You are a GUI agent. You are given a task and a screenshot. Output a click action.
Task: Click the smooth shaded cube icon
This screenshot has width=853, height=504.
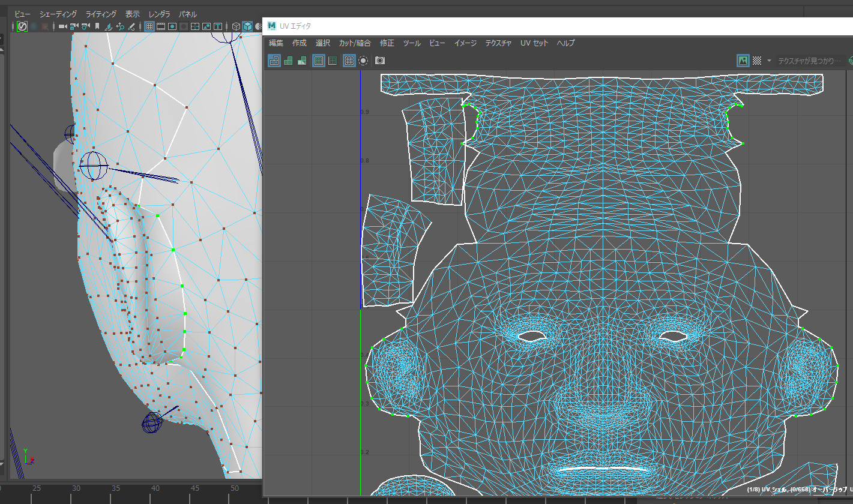pyautogui.click(x=247, y=26)
